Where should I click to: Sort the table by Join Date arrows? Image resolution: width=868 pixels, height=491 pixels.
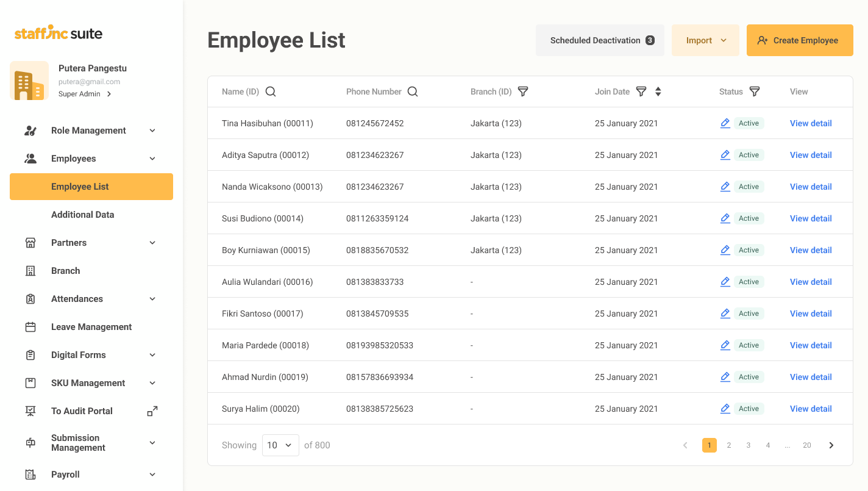click(x=658, y=91)
